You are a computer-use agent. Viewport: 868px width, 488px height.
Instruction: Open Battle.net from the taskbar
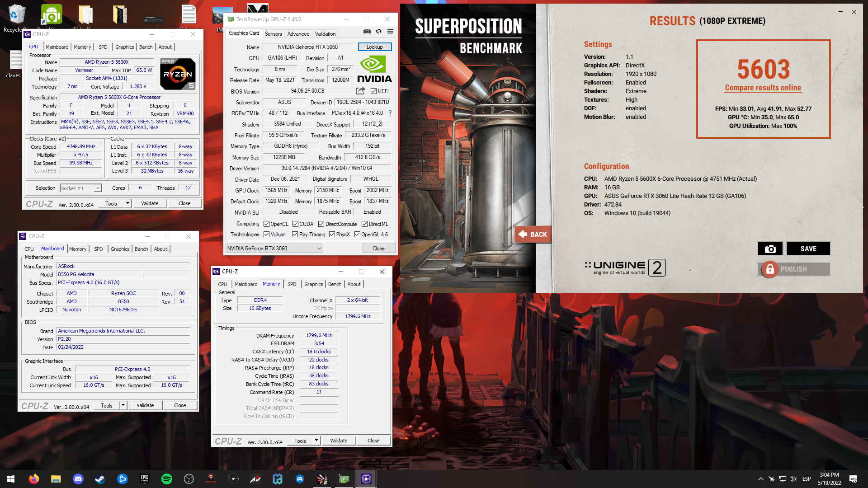122,479
